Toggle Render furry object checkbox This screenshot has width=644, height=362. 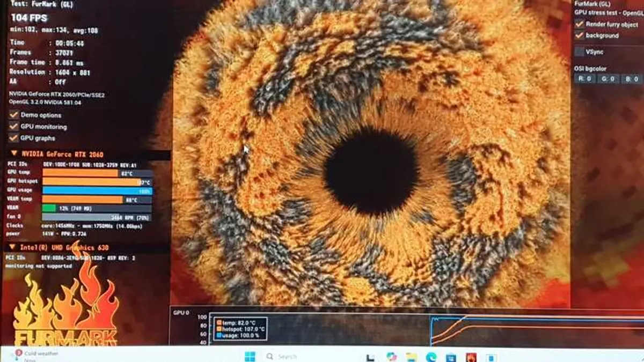pyautogui.click(x=580, y=24)
